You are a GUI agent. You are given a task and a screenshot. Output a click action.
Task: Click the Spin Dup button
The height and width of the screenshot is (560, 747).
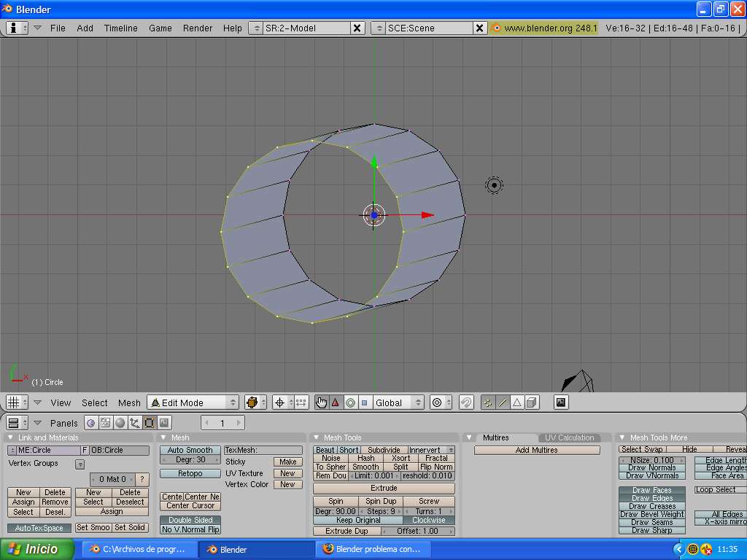381,502
